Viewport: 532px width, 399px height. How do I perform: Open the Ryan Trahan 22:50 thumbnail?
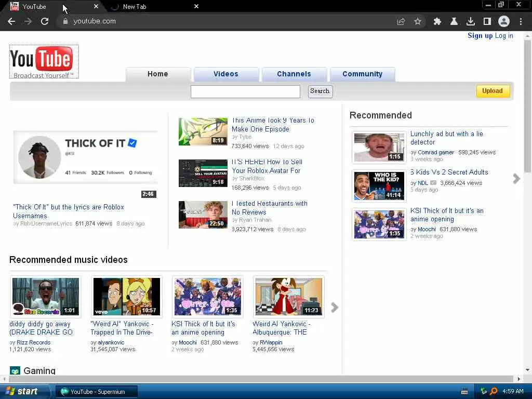coord(203,215)
